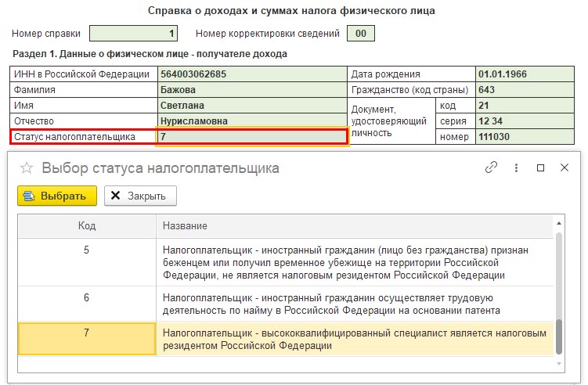This screenshot has width=588, height=385.
Task: Maximize the status selection dialog
Action: [x=540, y=167]
